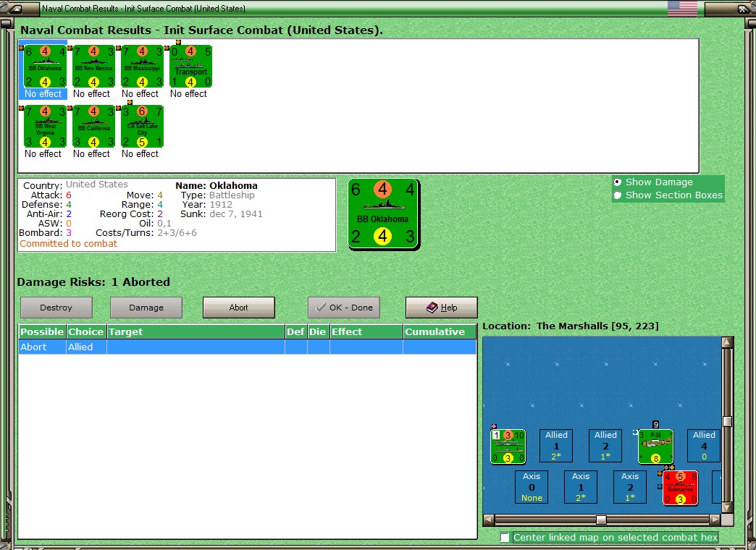This screenshot has width=756, height=550.
Task: Select the BB Oklahoma unit counter
Action: tap(46, 67)
